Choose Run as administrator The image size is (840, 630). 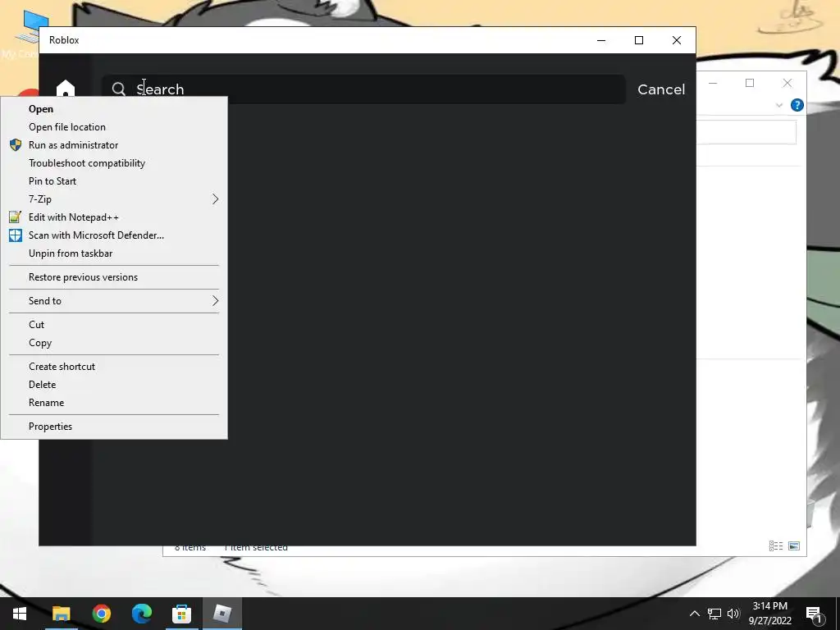[x=114, y=145]
